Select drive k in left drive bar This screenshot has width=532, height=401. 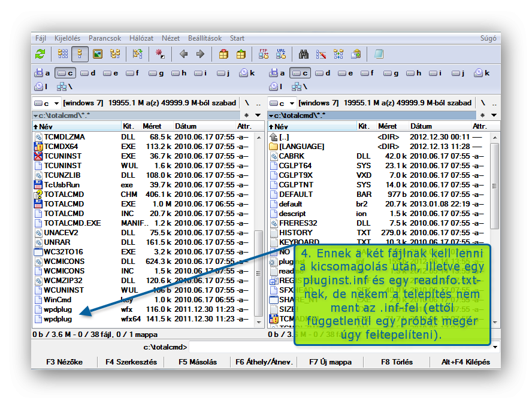click(247, 73)
